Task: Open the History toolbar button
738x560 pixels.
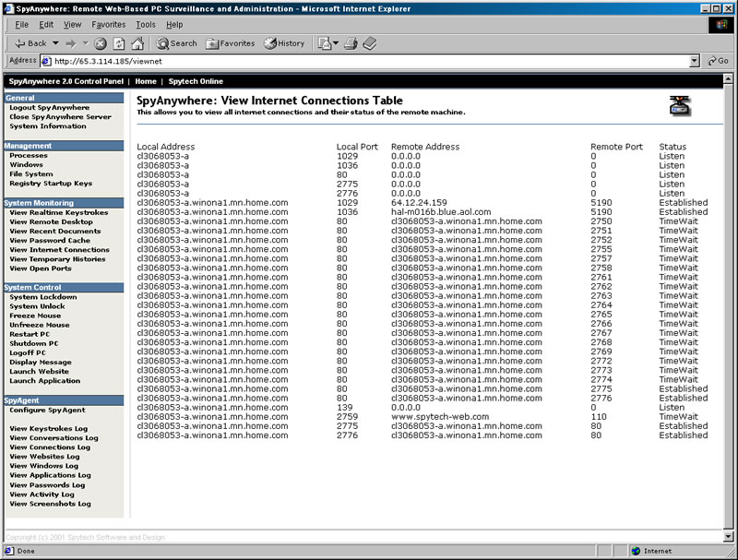Action: click(284, 43)
